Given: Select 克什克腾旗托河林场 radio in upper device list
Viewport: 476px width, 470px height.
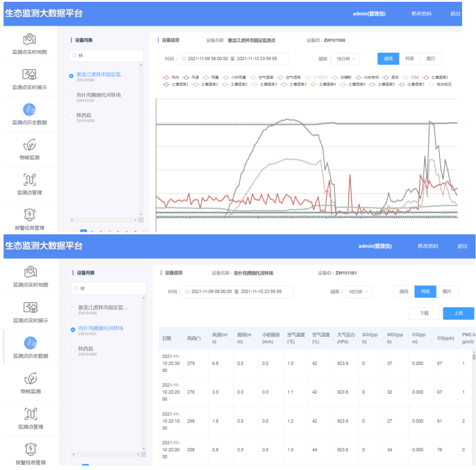Looking at the screenshot, I should click(x=71, y=96).
